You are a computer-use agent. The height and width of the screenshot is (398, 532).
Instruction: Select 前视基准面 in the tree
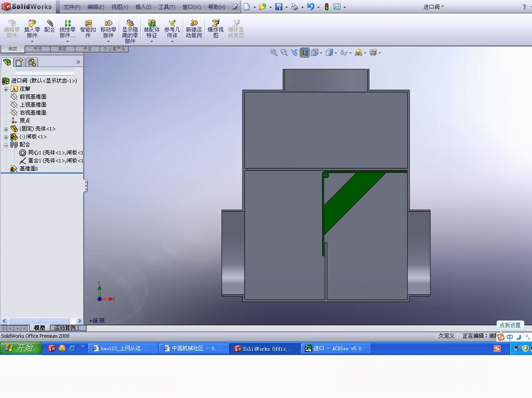click(x=33, y=97)
